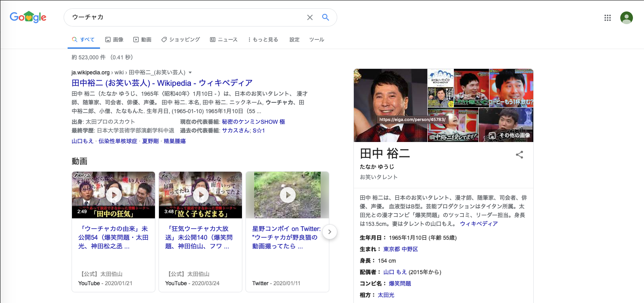This screenshot has height=303, width=644.
Task: Open the S☆1 link
Action: [x=259, y=131]
